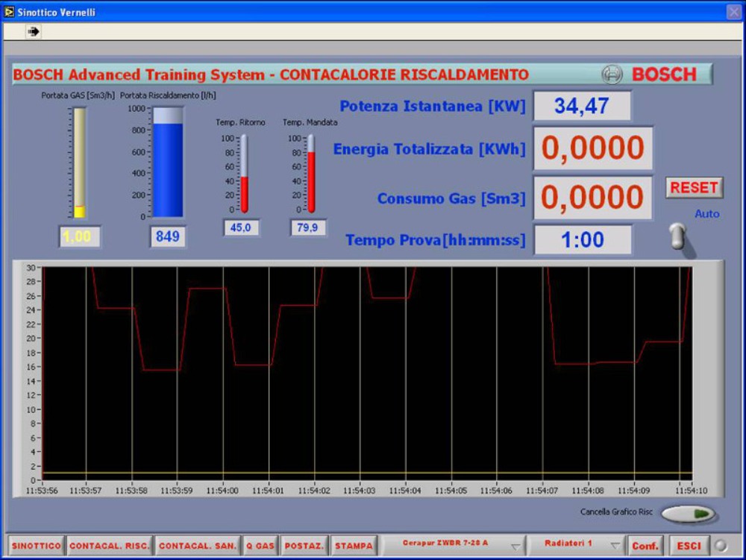
Task: Click the Tempo Prova[hh:mm:ss] label
Action: pos(436,240)
